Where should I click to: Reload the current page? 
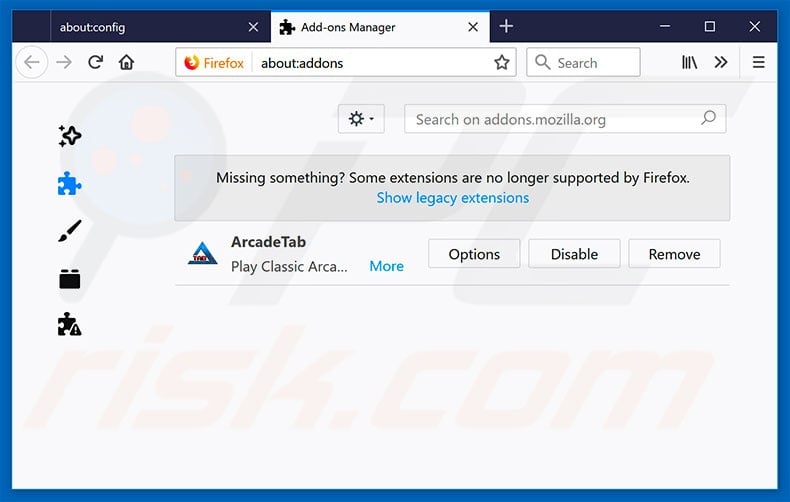pyautogui.click(x=95, y=62)
